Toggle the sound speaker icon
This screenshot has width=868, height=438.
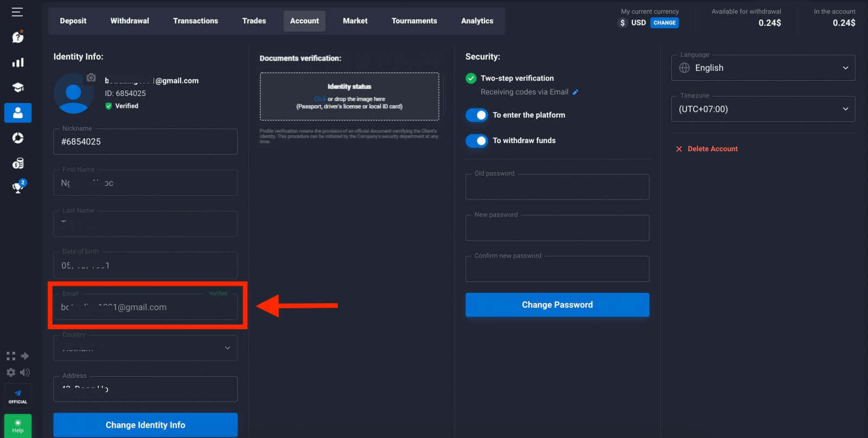point(25,372)
